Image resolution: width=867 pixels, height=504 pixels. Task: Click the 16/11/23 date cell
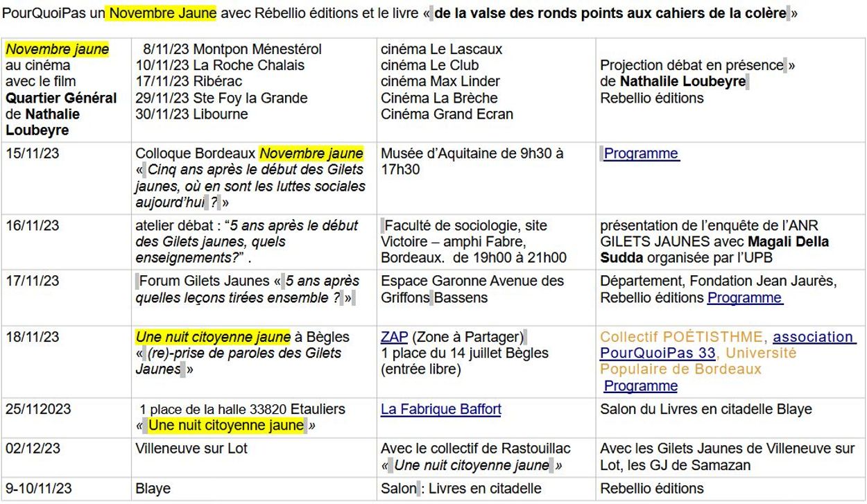coord(33,225)
